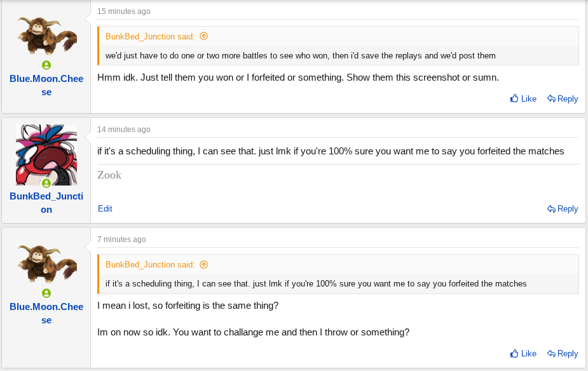Reply to the 15 minutes ago post
Viewport: 588px width, 371px height.
point(563,98)
